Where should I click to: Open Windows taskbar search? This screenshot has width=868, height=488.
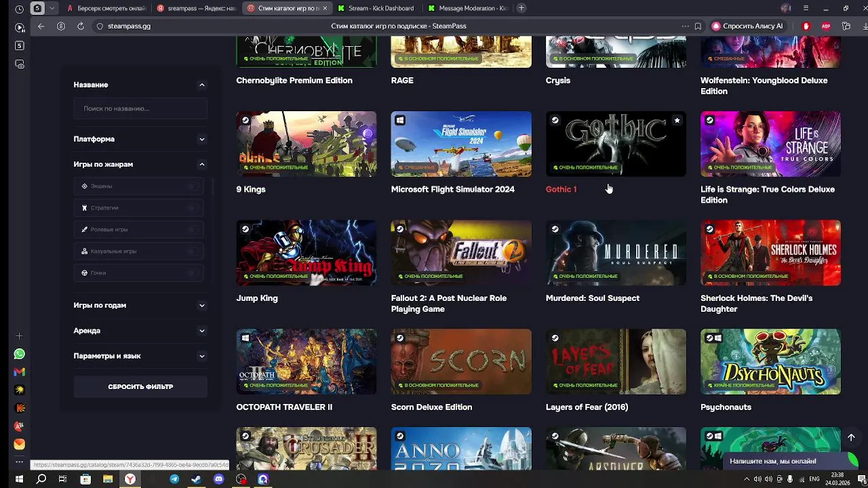click(x=41, y=479)
